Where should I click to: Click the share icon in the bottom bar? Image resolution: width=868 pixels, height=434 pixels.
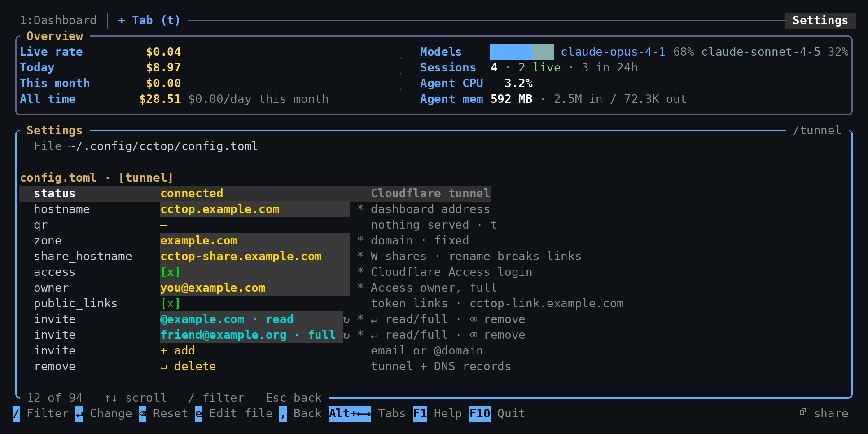coord(803,412)
